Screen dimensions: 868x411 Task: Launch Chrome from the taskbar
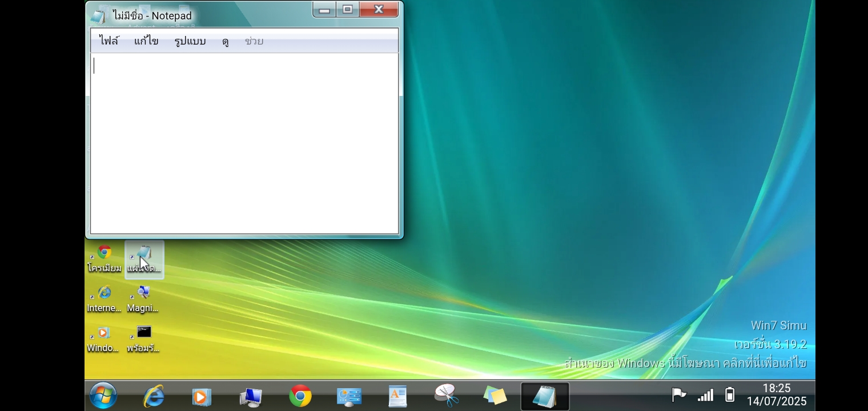(x=300, y=396)
